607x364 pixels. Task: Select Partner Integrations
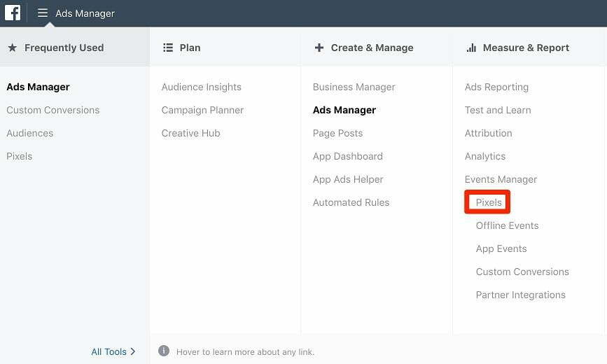click(x=521, y=295)
